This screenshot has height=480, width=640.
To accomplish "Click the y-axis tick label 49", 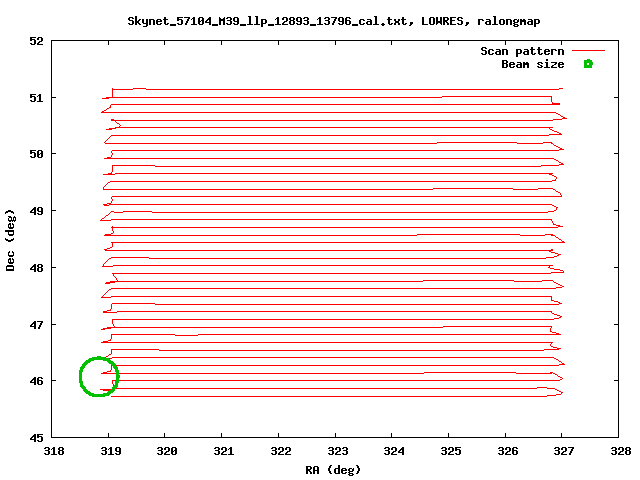I will tap(36, 211).
